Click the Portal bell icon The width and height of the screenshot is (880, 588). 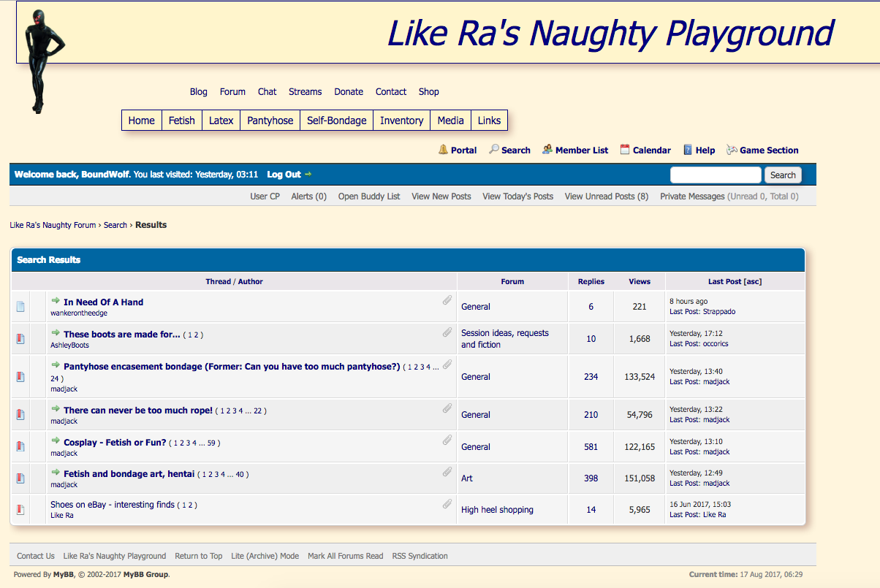click(443, 150)
